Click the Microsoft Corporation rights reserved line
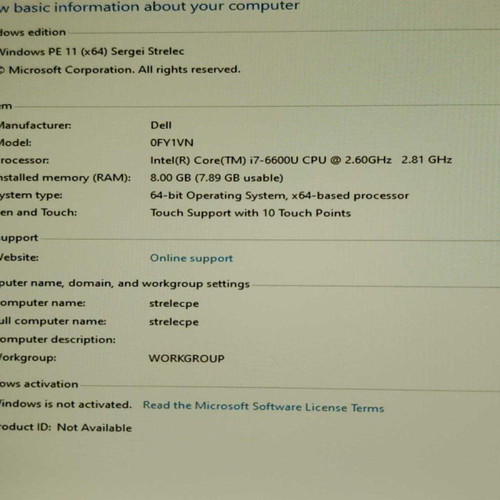 tap(120, 70)
